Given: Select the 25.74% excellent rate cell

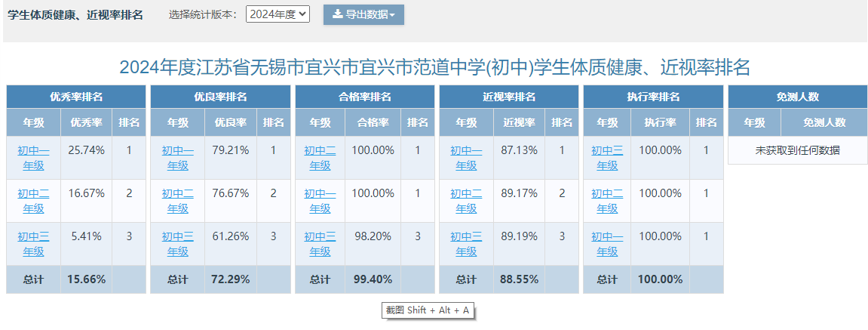Looking at the screenshot, I should pos(87,158).
